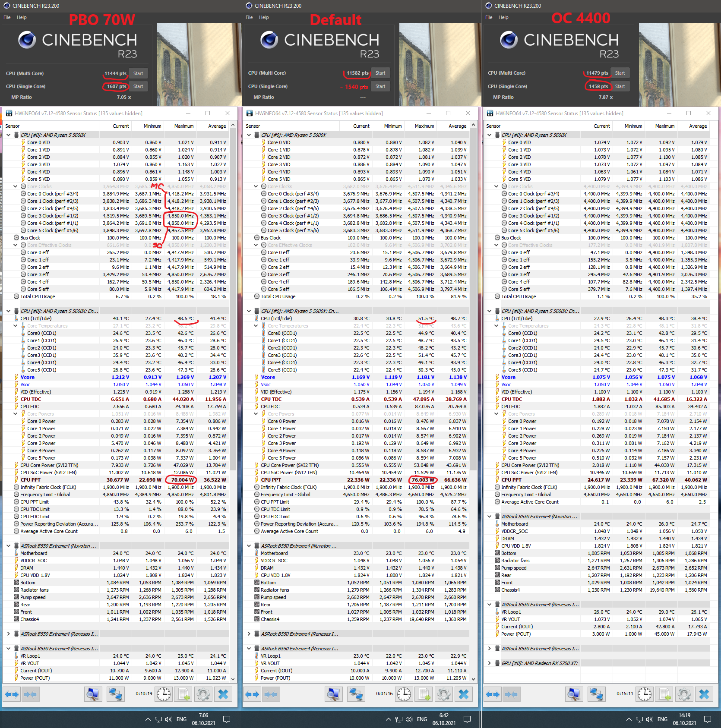Image resolution: width=721 pixels, height=728 pixels.
Task: Open volume icon beside the 7:06 clock
Action: pyautogui.click(x=168, y=719)
